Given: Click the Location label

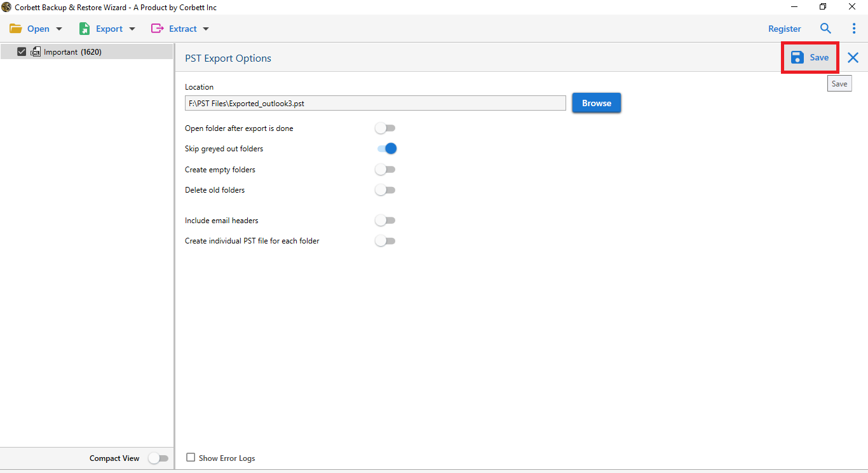Looking at the screenshot, I should (x=199, y=87).
